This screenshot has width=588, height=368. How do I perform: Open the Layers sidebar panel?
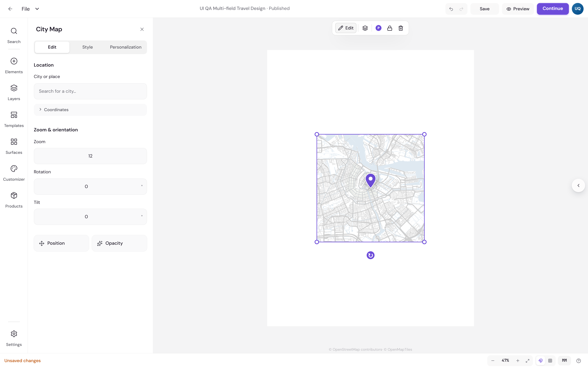[x=14, y=93]
